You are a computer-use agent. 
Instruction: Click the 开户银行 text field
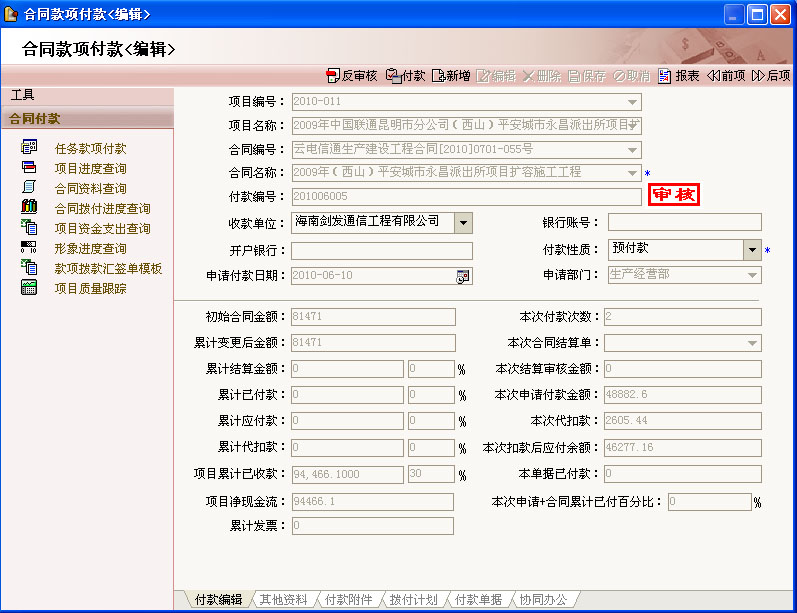pos(381,250)
